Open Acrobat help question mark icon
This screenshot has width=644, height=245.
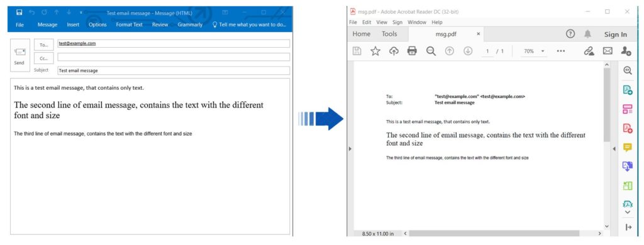coord(570,34)
